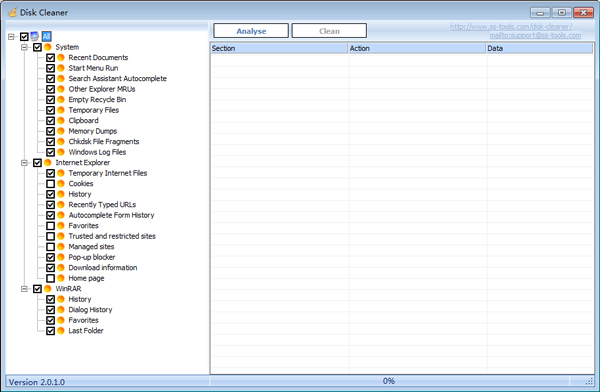Collapse the Internet Explorer tree branch

[x=24, y=163]
